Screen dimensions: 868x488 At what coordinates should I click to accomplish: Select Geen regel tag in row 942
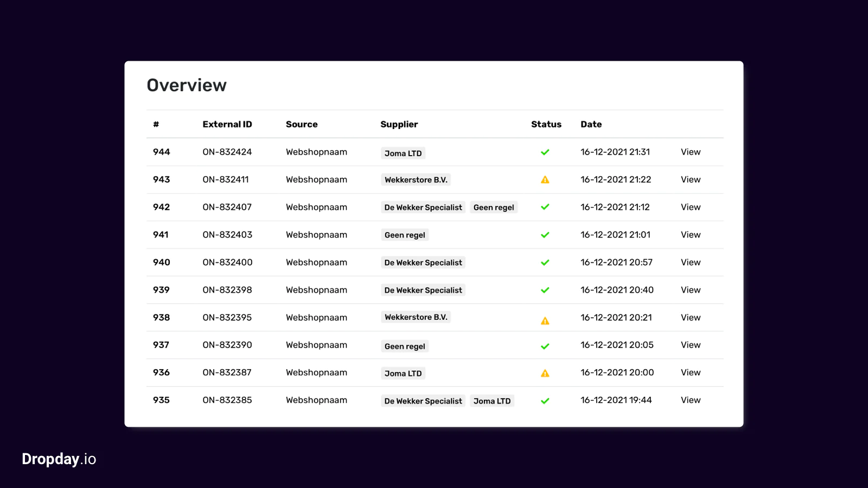tap(494, 207)
